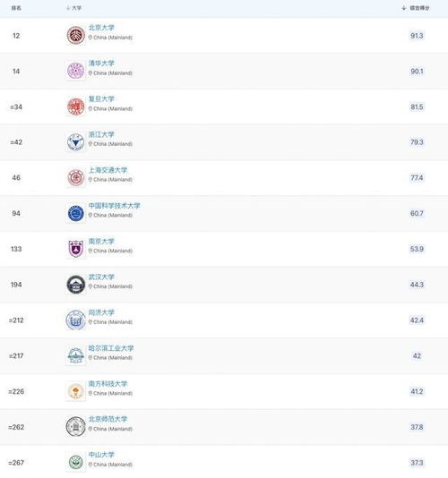Sort by overall score (综合得分) header

click(416, 8)
